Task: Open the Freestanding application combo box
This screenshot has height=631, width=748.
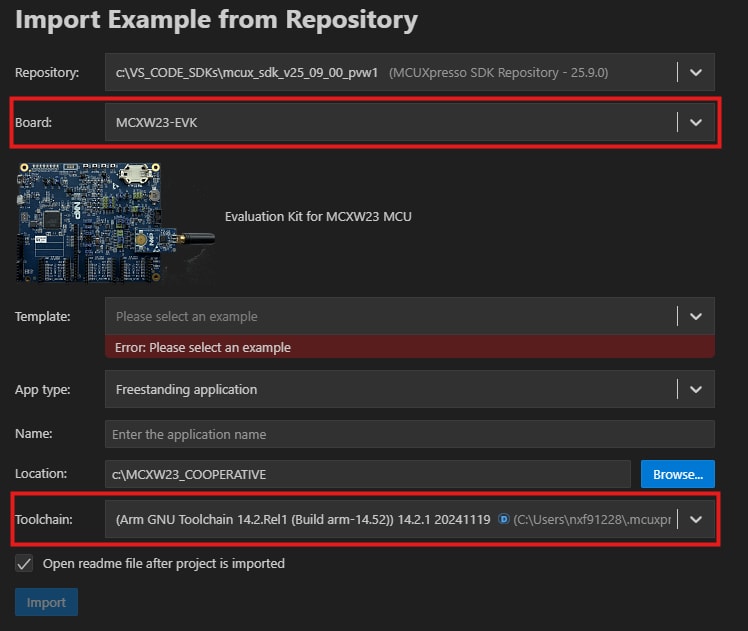Action: coord(390,389)
